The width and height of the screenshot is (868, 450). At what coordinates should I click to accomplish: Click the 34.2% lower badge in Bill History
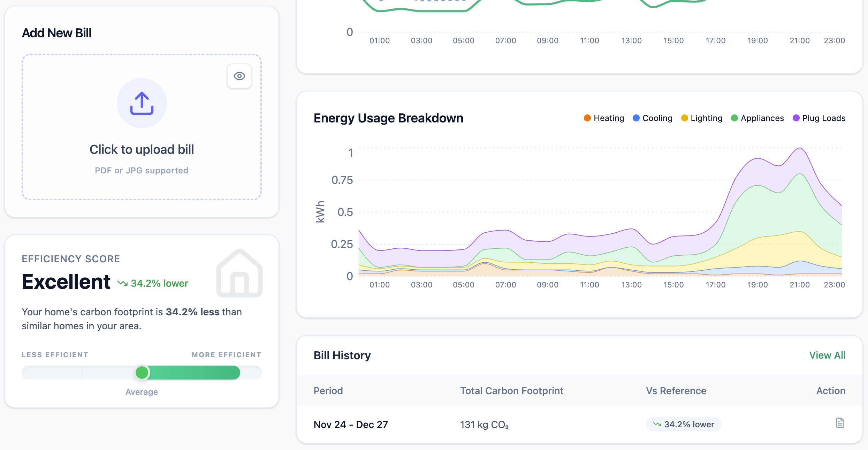tap(684, 424)
